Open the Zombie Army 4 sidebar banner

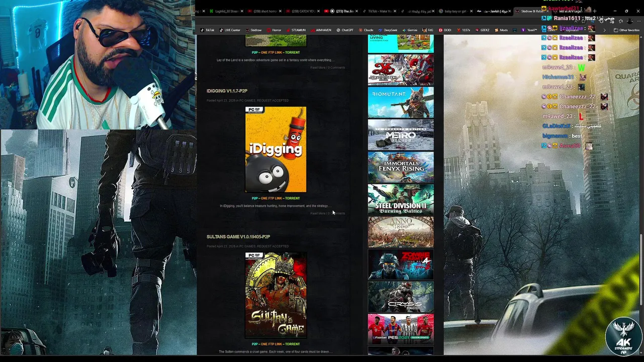coord(400,264)
